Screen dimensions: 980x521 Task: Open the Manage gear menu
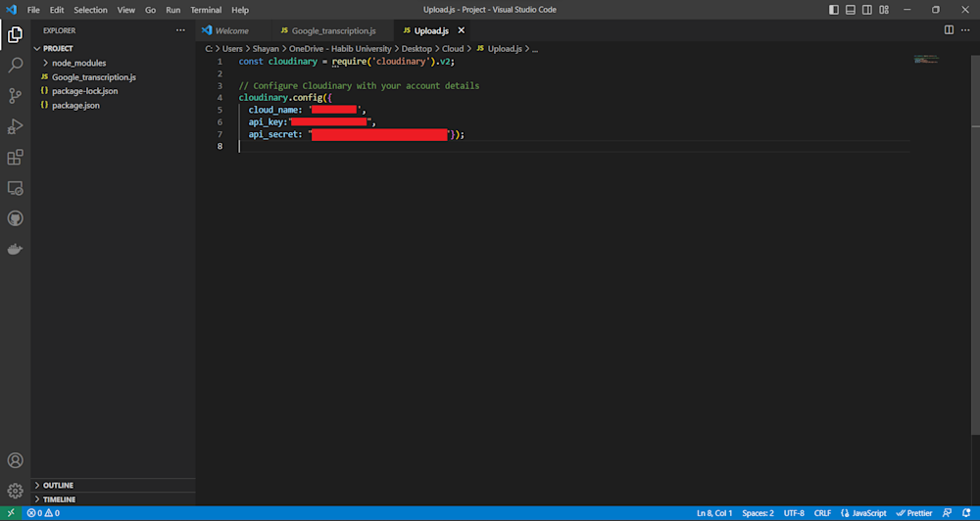[x=15, y=491]
